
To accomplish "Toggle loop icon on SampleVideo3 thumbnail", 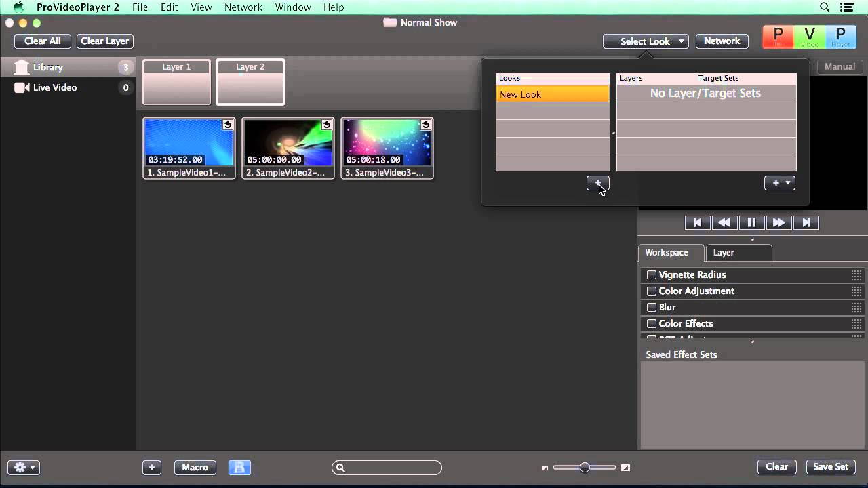I will [x=425, y=125].
